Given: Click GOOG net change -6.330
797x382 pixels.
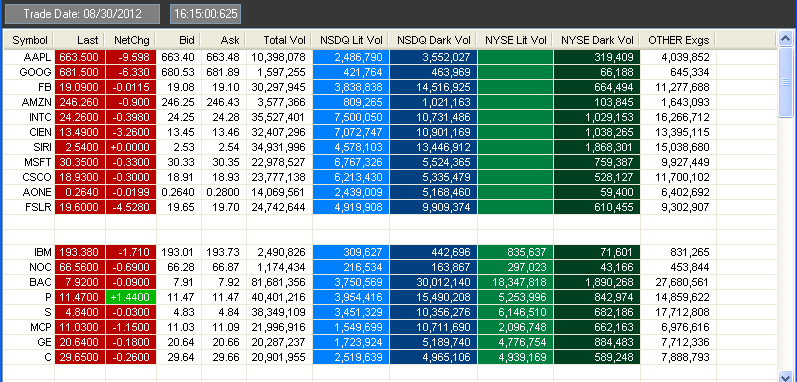Looking at the screenshot, I should click(131, 72).
